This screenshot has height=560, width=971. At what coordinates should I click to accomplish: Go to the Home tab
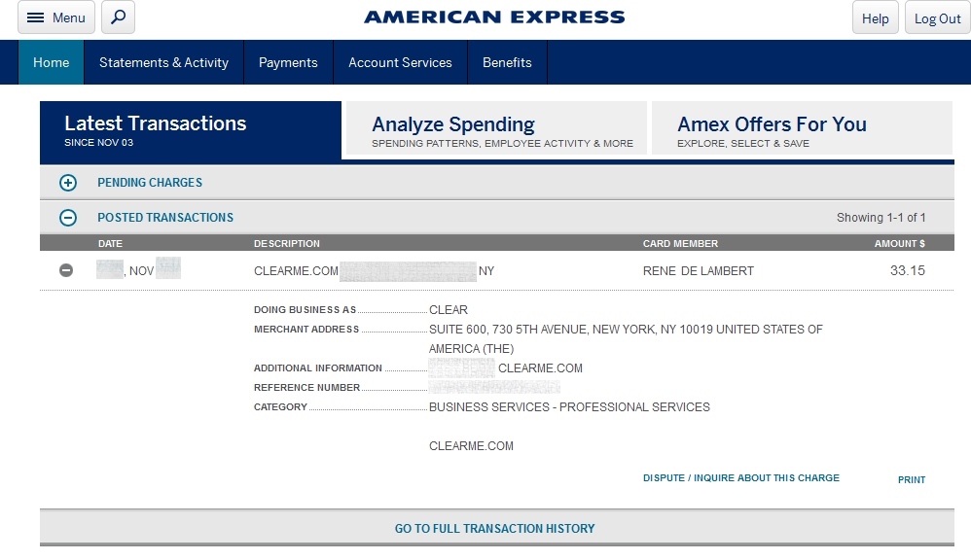[x=52, y=62]
